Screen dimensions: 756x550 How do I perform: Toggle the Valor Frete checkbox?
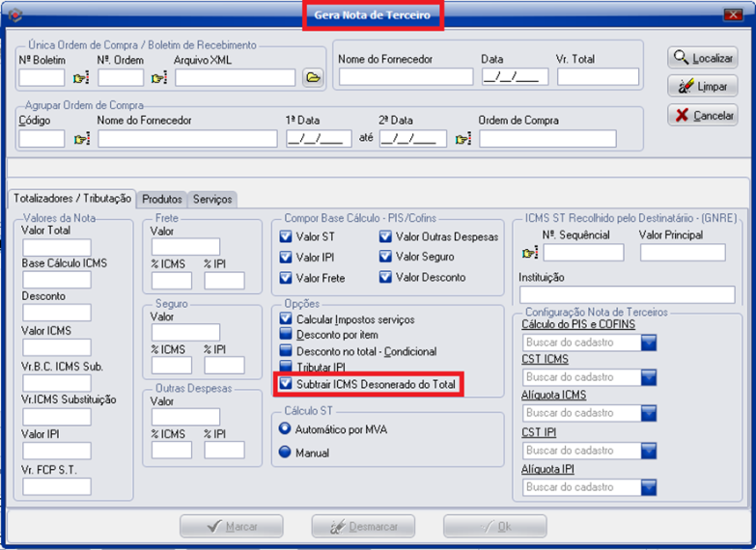coord(286,278)
